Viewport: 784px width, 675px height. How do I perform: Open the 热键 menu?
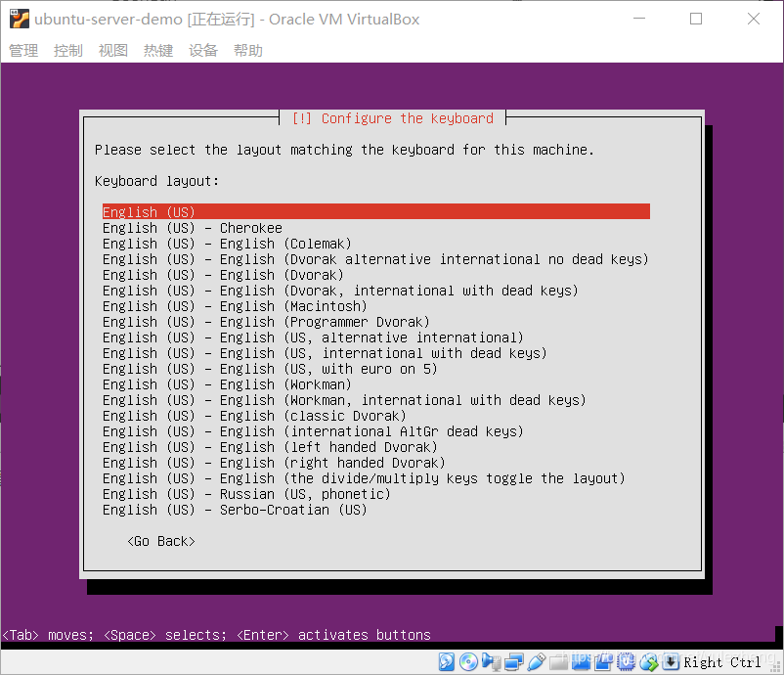158,51
